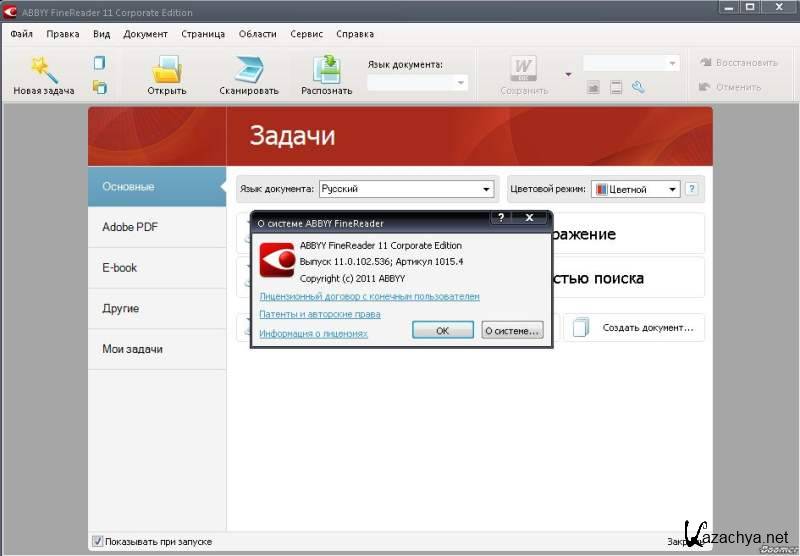Toggle the Показывать при запуске checkbox
Viewport: 800px width, 556px height.
pyautogui.click(x=97, y=541)
